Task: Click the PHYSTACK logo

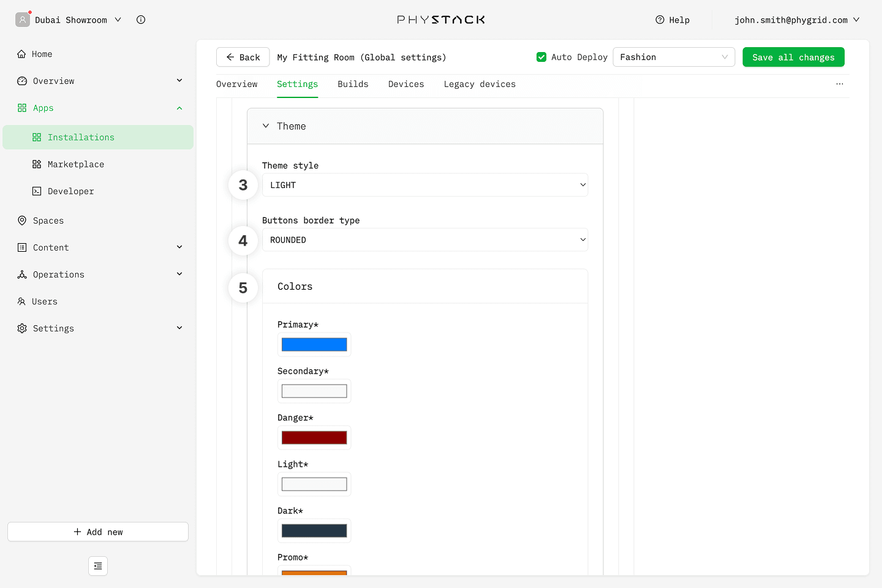Action: pyautogui.click(x=441, y=20)
